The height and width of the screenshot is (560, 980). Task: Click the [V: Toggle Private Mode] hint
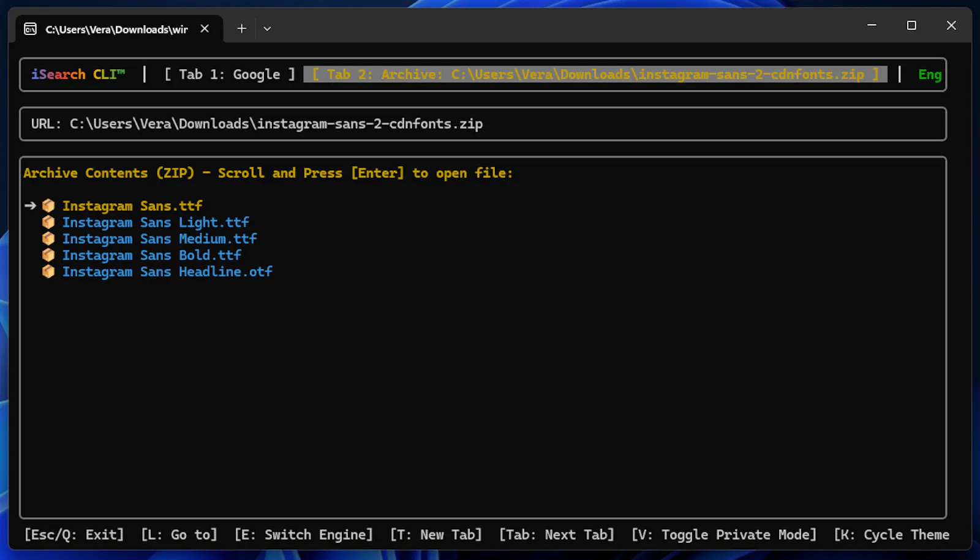(724, 535)
